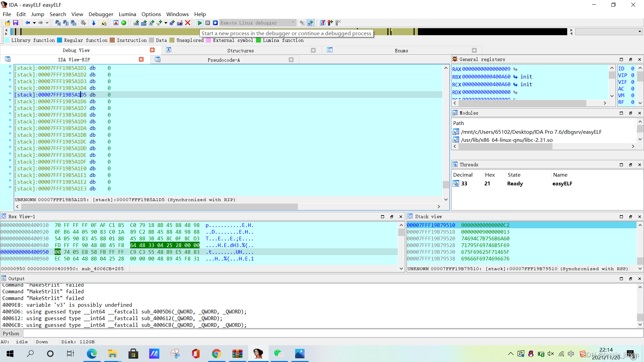Click the open file folder icon
The height and width of the screenshot is (362, 644).
click(x=7, y=23)
